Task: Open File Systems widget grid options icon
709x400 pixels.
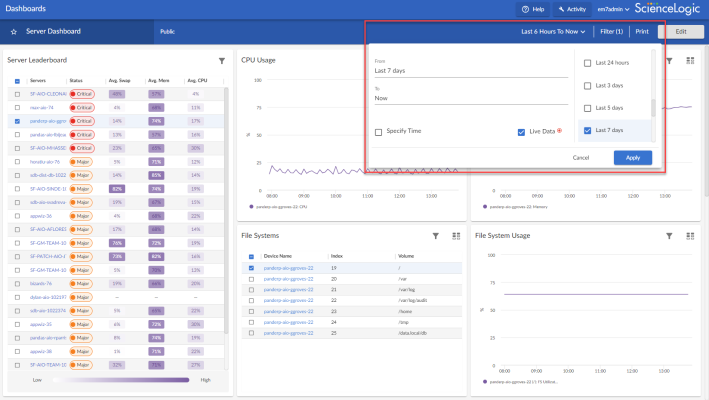Action: [456, 236]
